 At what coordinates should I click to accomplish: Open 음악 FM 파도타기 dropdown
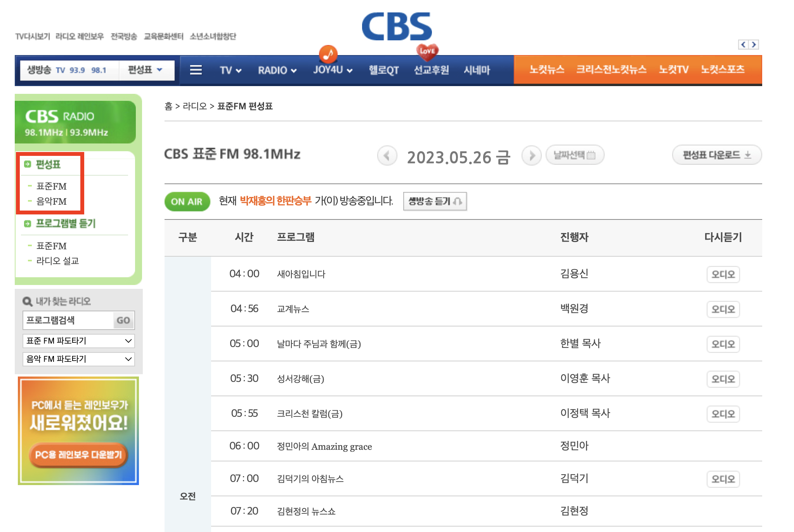point(79,359)
